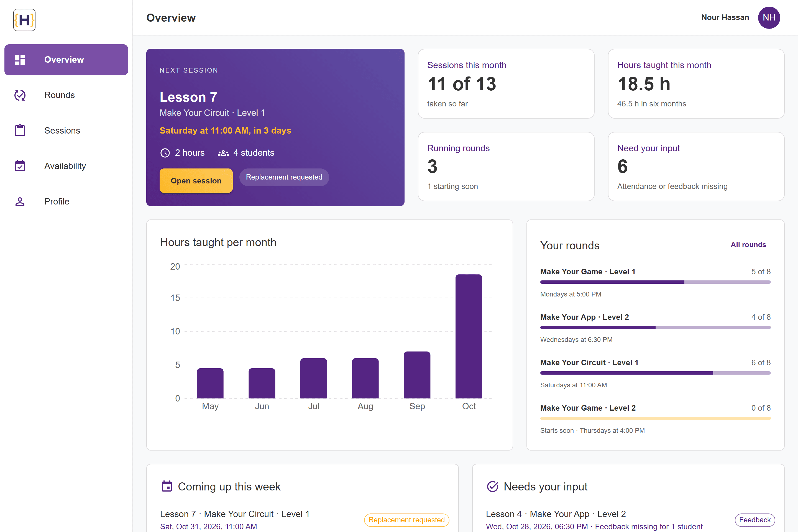The image size is (798, 532).
Task: Click the Open session button
Action: [196, 181]
